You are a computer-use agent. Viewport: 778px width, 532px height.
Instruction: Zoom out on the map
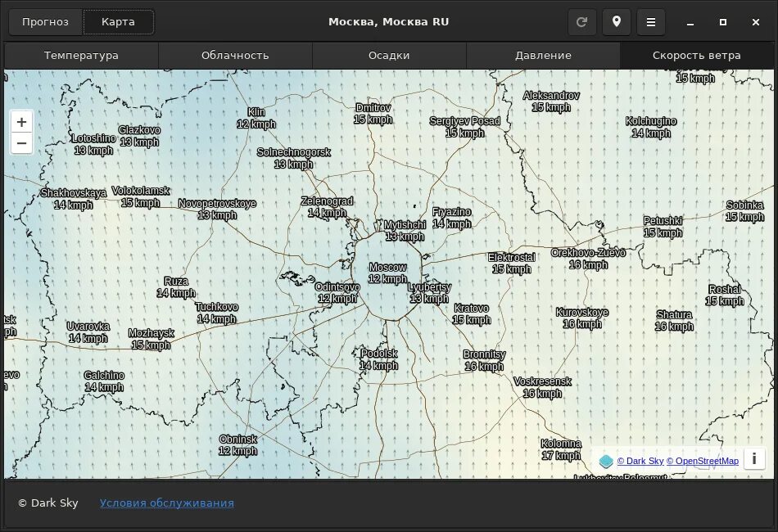pyautogui.click(x=21, y=143)
